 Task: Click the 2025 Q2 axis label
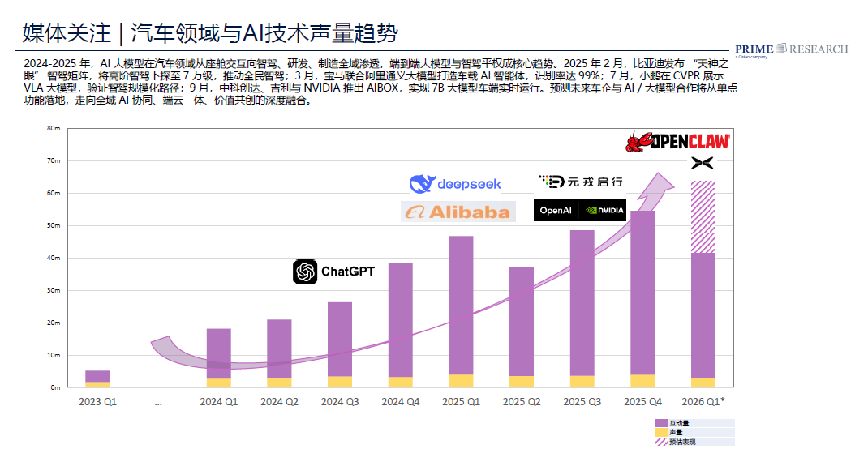[x=522, y=402]
